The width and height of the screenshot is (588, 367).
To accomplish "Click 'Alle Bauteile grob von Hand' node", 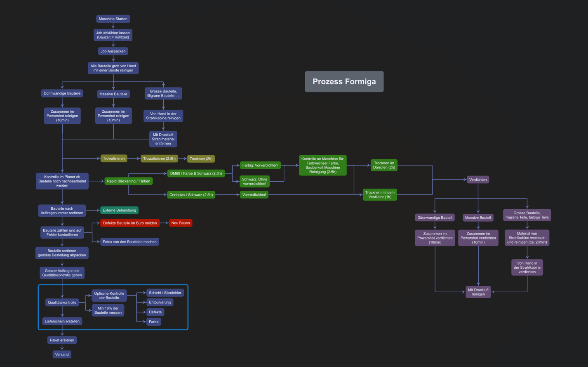I will (x=113, y=68).
